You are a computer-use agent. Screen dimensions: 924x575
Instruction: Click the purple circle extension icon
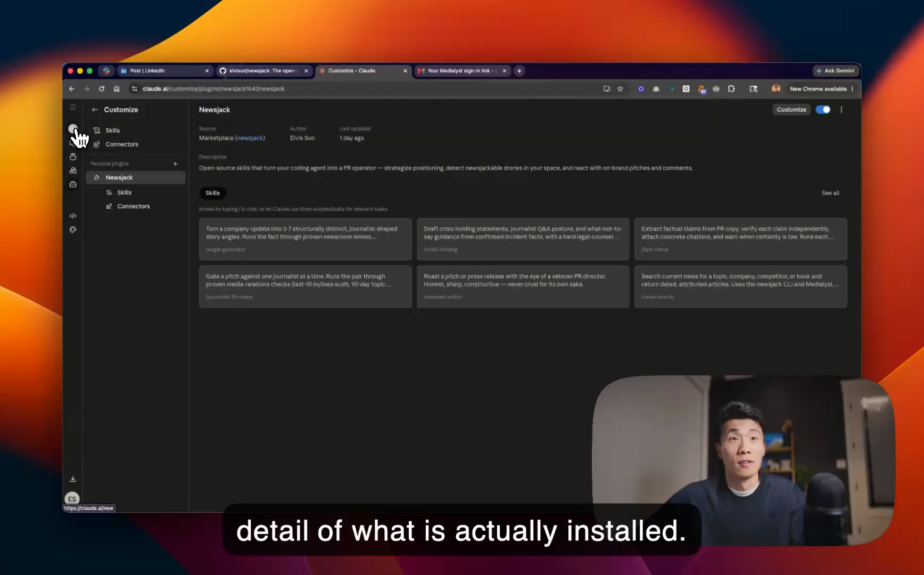641,89
